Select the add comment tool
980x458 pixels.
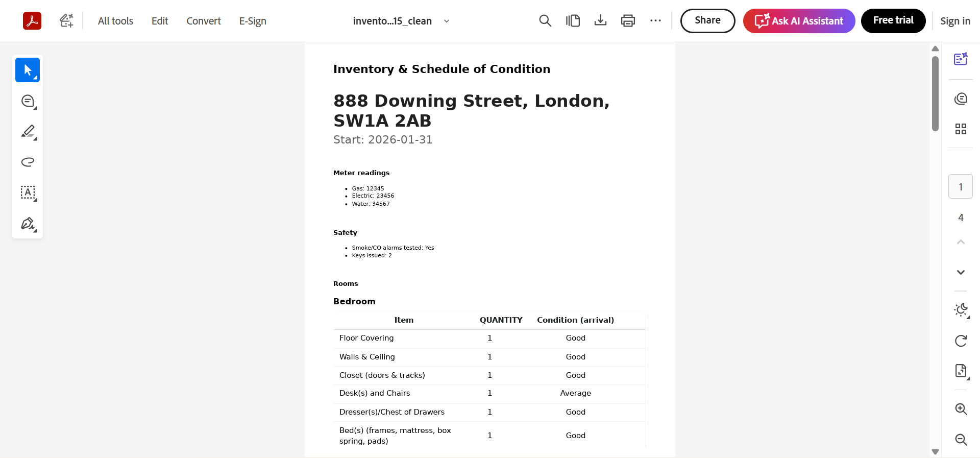28,101
